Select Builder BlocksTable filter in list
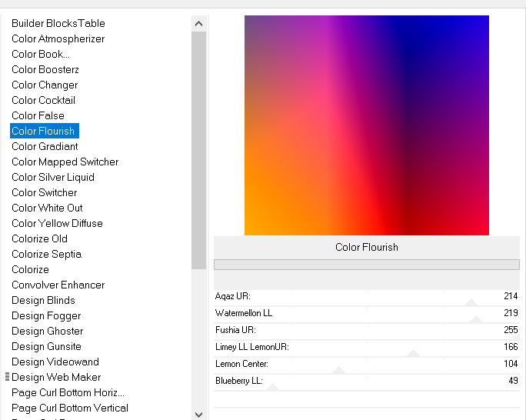Viewport: 526px width, 420px height. 58,23
